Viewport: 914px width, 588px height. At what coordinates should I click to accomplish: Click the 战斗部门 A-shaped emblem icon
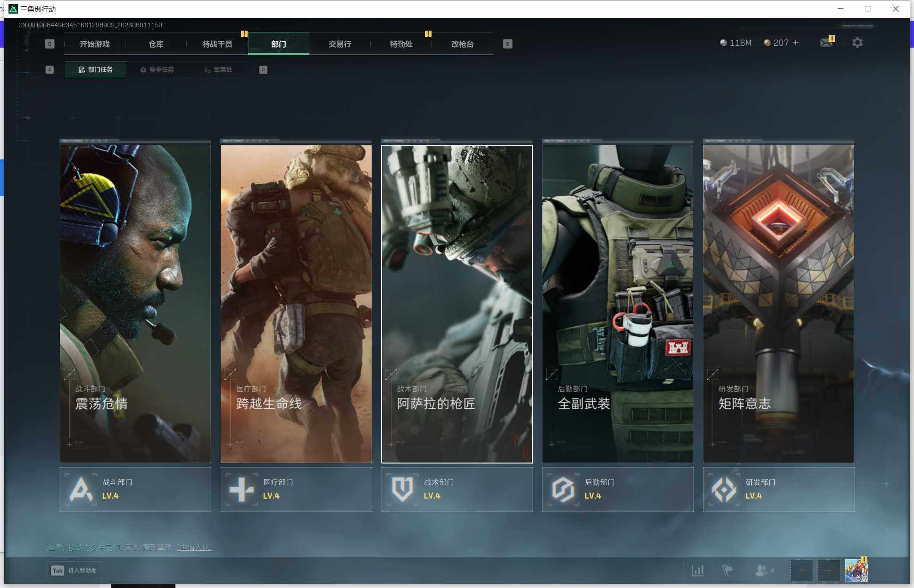(81, 489)
